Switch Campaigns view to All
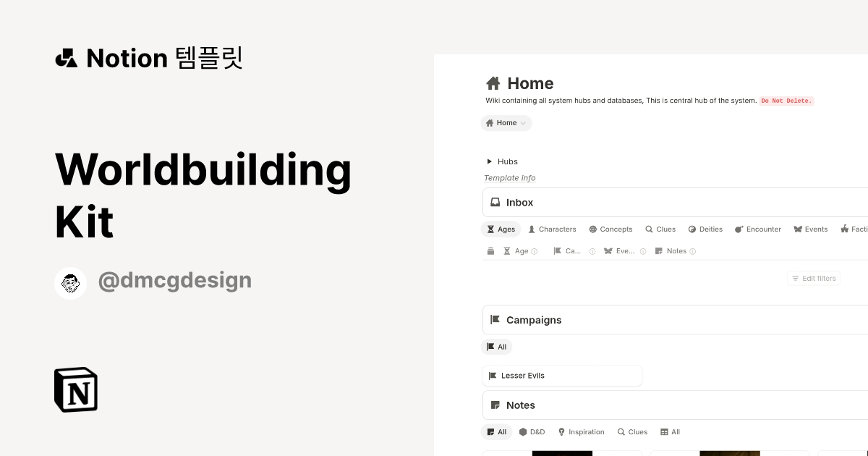 tap(496, 347)
